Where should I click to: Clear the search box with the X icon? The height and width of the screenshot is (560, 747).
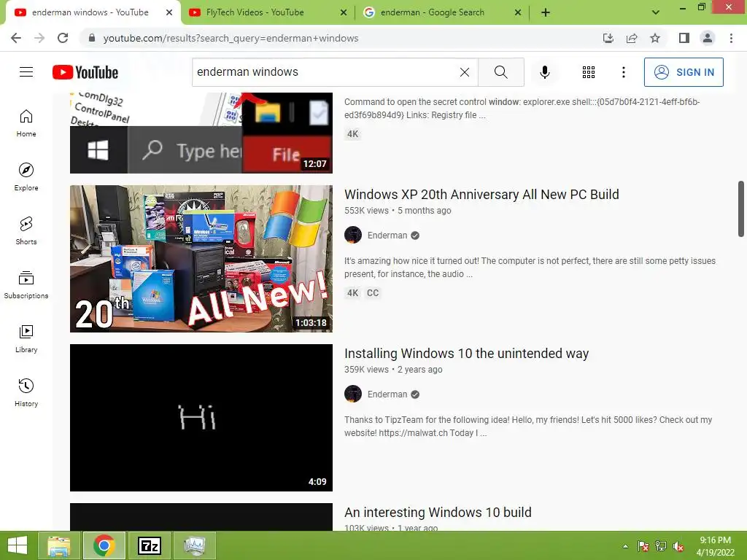(465, 72)
